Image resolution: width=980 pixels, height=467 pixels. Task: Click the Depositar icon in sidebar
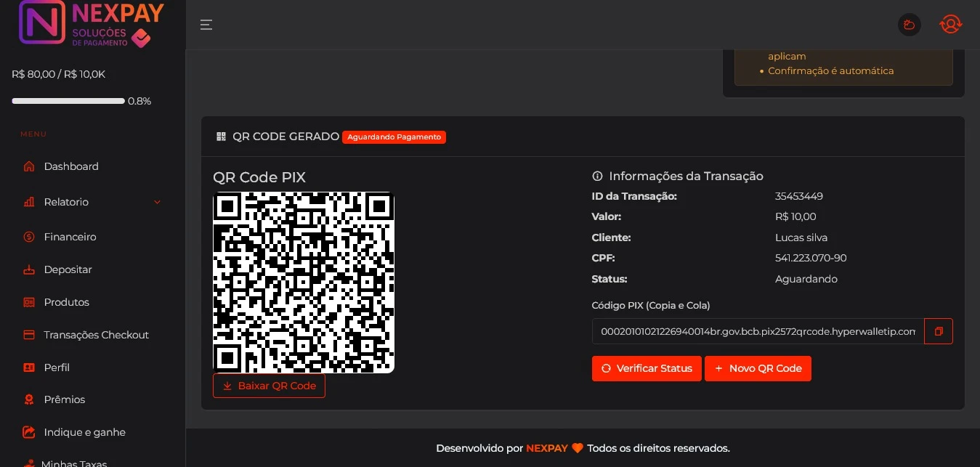[29, 269]
